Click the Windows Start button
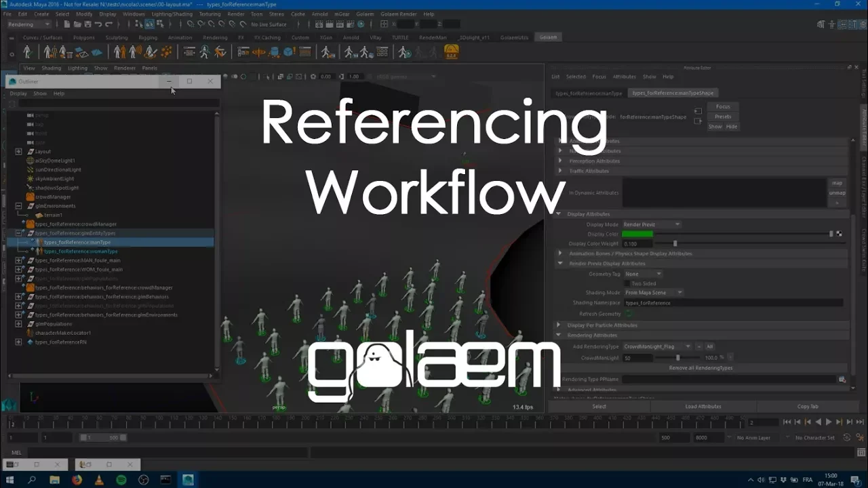The image size is (868, 488). point(10,480)
